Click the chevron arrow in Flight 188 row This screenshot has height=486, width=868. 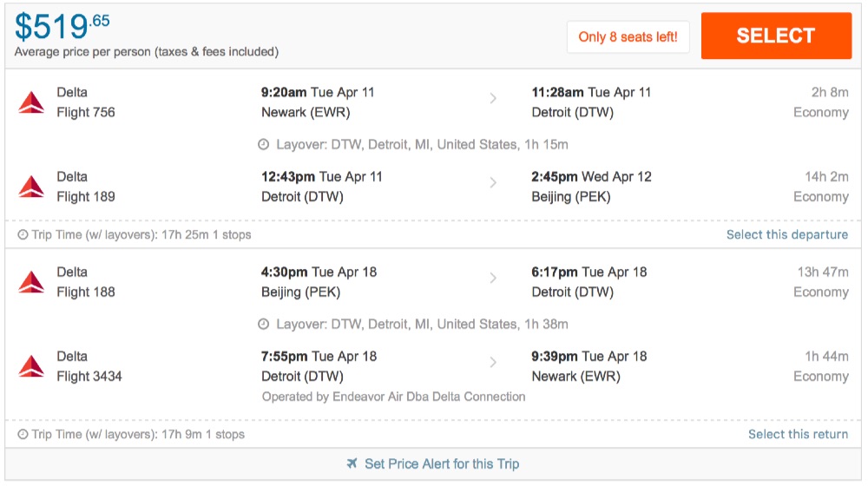[x=493, y=278]
